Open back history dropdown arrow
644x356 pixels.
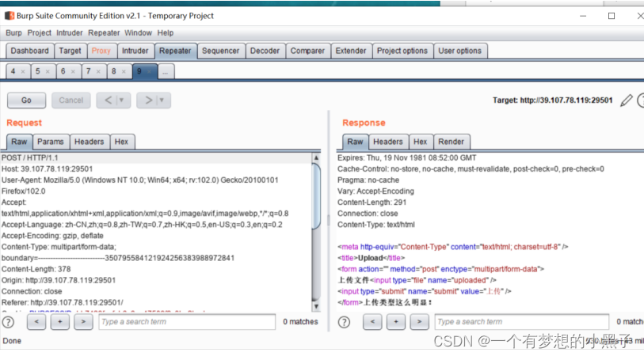coord(122,100)
